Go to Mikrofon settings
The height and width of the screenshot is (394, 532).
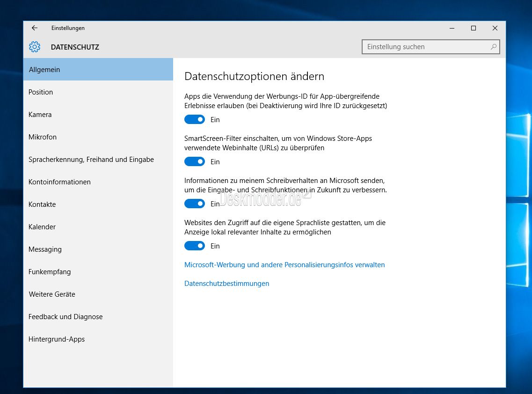tap(98, 137)
